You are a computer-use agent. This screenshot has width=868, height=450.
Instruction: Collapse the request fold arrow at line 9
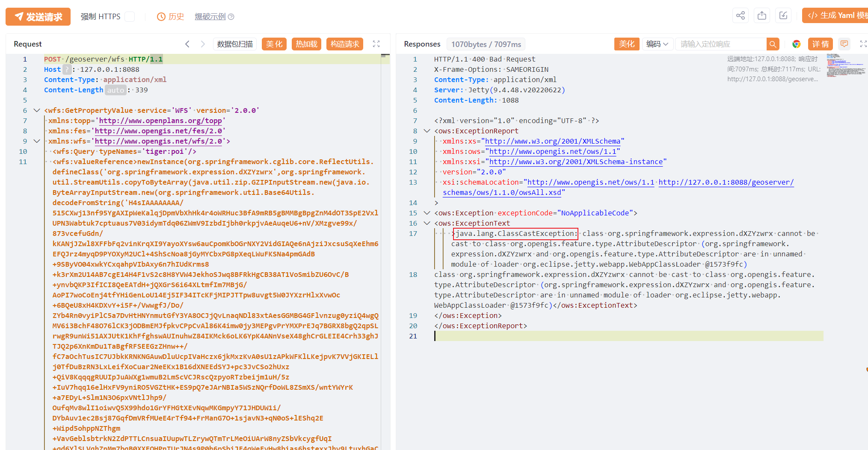click(37, 141)
